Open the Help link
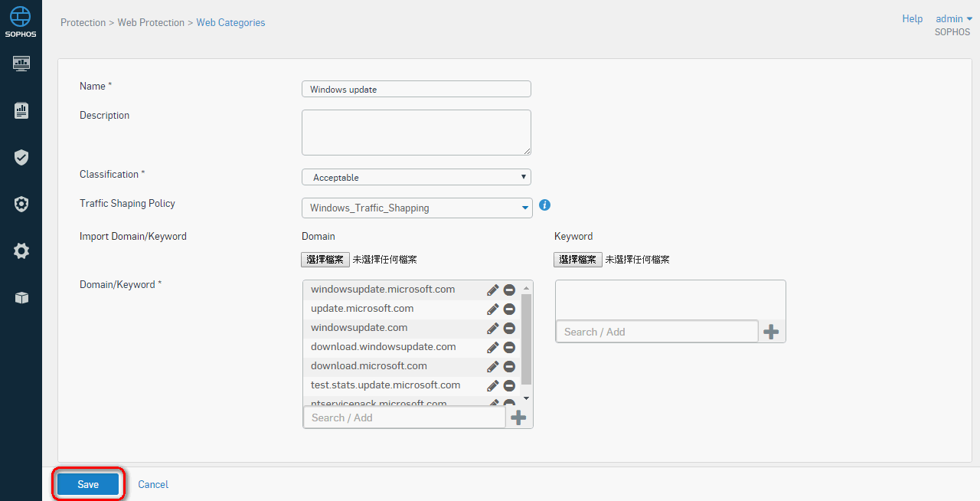Image resolution: width=980 pixels, height=501 pixels. click(x=913, y=19)
